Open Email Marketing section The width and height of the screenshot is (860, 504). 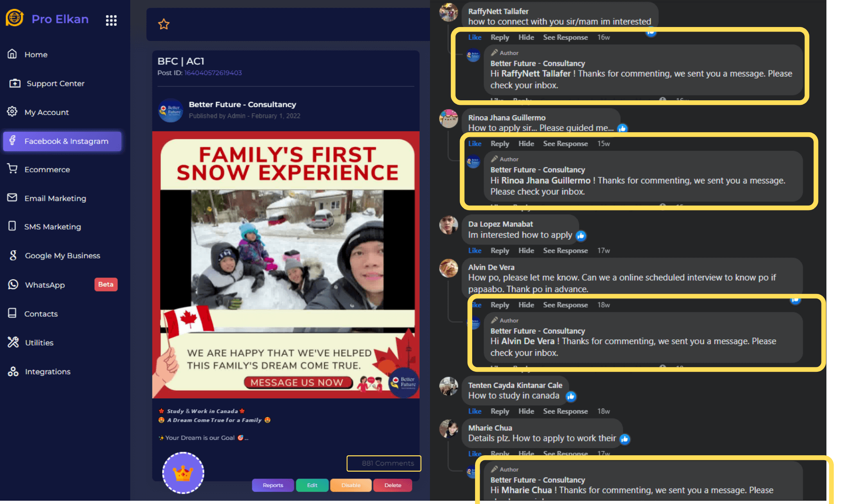(55, 198)
